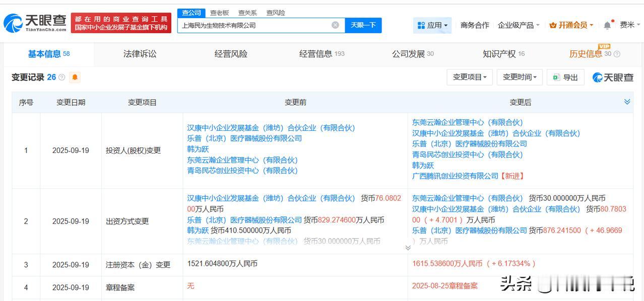Viewport: 644px width, 301px height.
Task: Click the orange bell alert next to 变更记录
Action: tap(75, 78)
